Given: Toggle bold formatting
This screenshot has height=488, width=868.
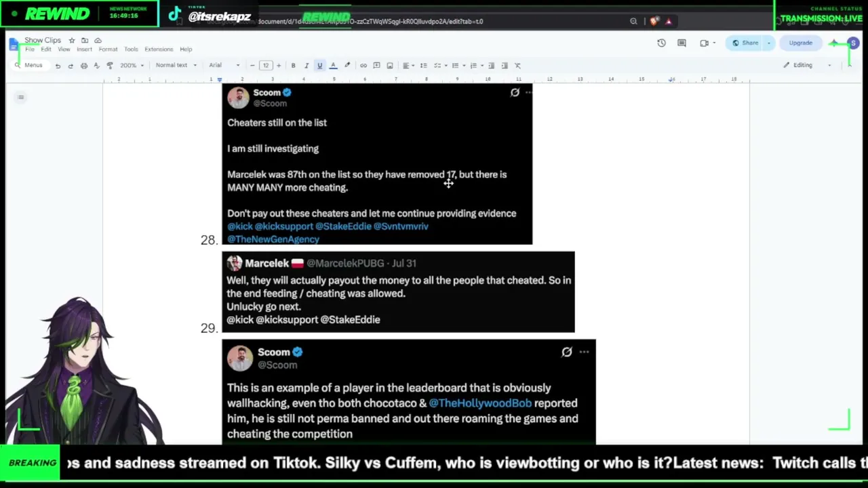Looking at the screenshot, I should pos(293,66).
